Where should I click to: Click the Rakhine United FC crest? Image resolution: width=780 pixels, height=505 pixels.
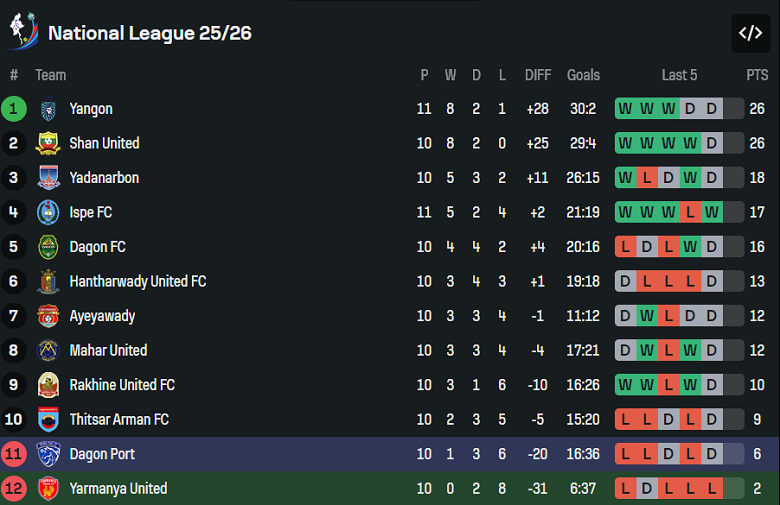[x=48, y=385]
